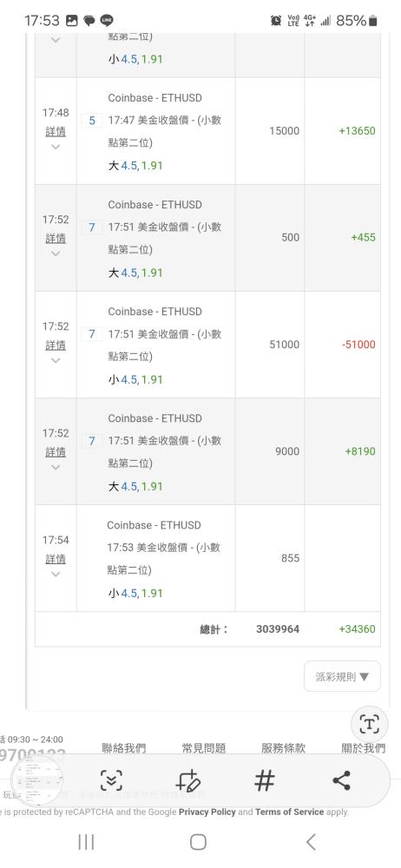This screenshot has width=401, height=868.
Task: Tap the scroll capture icon
Action: [111, 780]
